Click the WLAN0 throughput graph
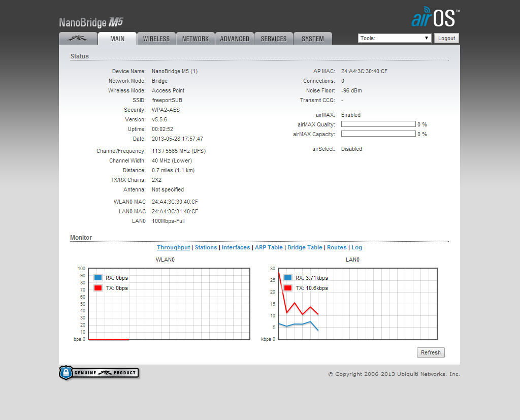Viewport: 520px width, 420px height. [169, 304]
